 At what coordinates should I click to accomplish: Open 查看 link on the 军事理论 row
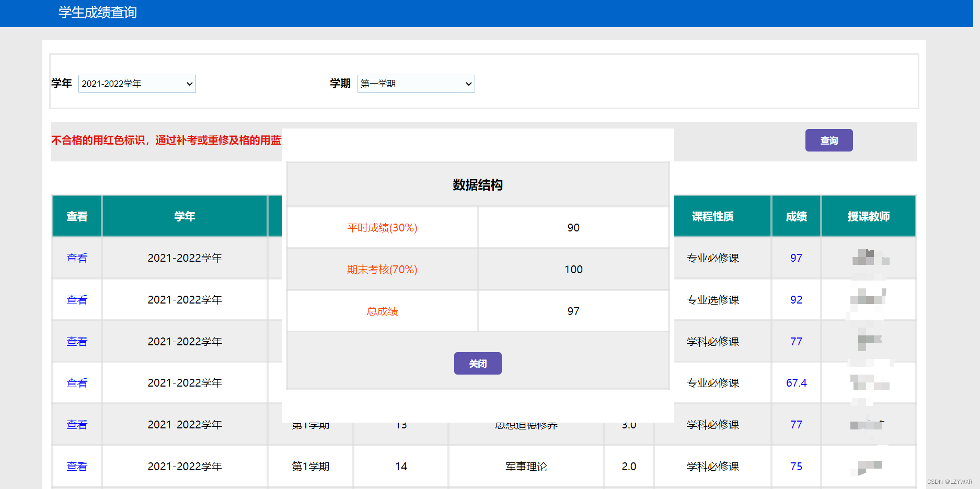coord(76,466)
